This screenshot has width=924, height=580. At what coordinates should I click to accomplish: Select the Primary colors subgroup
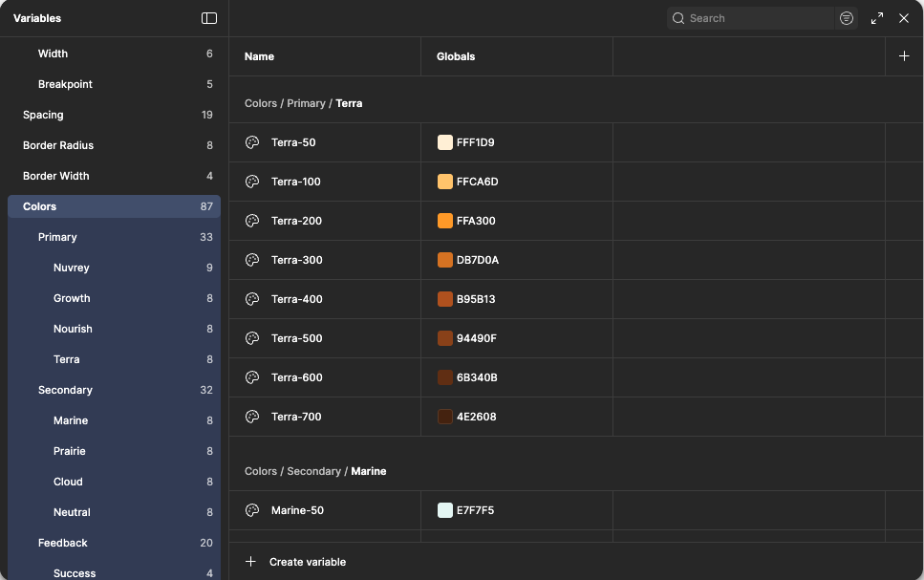[115, 237]
